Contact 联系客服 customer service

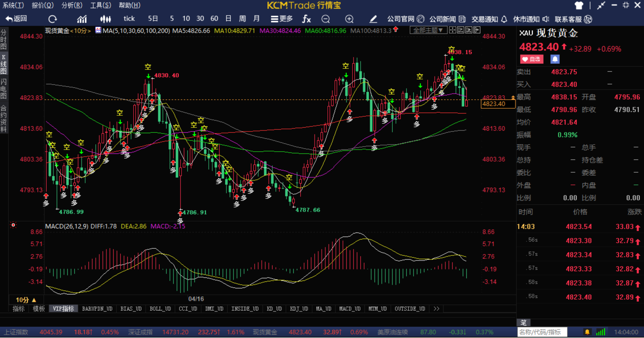coord(573,19)
